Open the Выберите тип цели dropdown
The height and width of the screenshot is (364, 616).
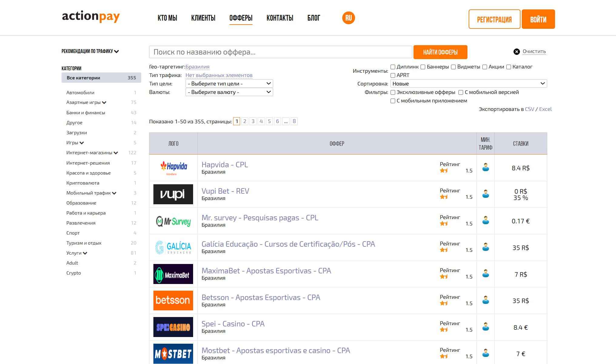(x=229, y=84)
